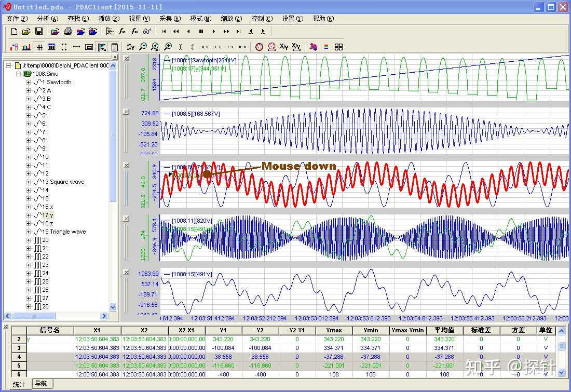Viewport: 571px width, 392px height.
Task: Click the fast forward playback icon
Action: point(226,32)
